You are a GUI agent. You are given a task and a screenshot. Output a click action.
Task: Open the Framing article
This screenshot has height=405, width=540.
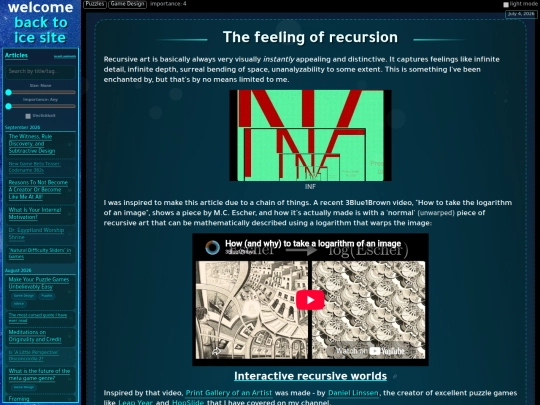pos(19,399)
